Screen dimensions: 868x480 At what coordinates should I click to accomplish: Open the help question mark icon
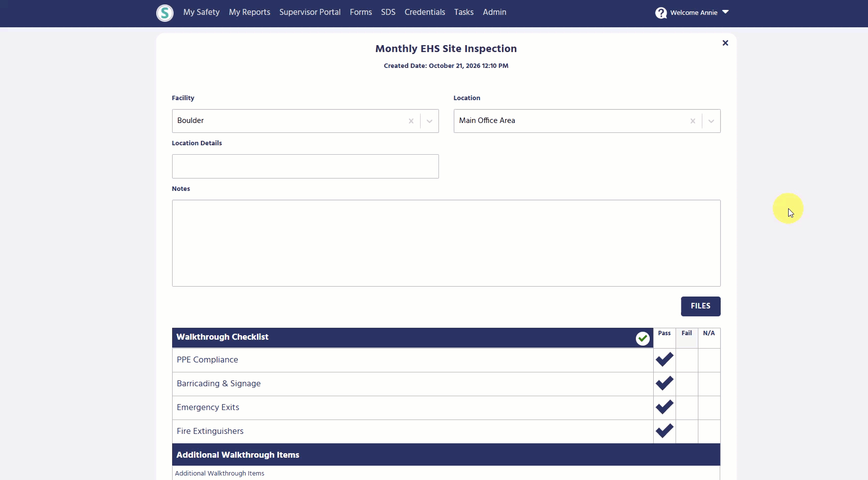pyautogui.click(x=661, y=12)
